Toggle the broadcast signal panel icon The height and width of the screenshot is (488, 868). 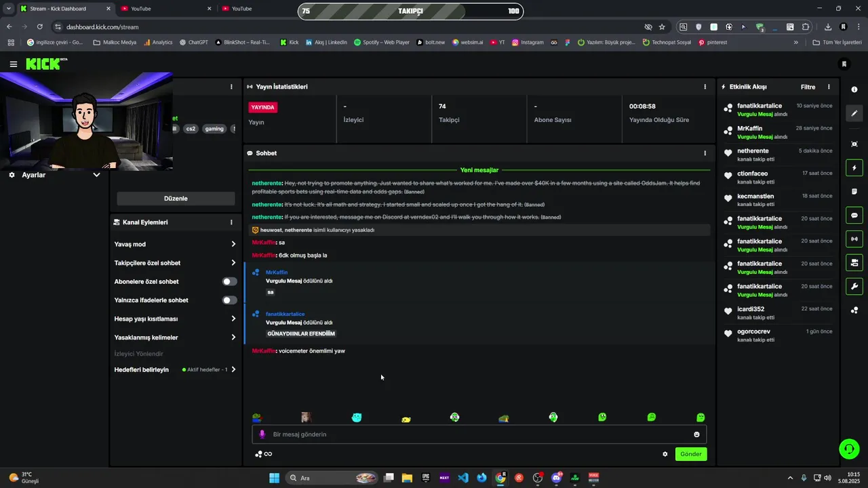(854, 239)
